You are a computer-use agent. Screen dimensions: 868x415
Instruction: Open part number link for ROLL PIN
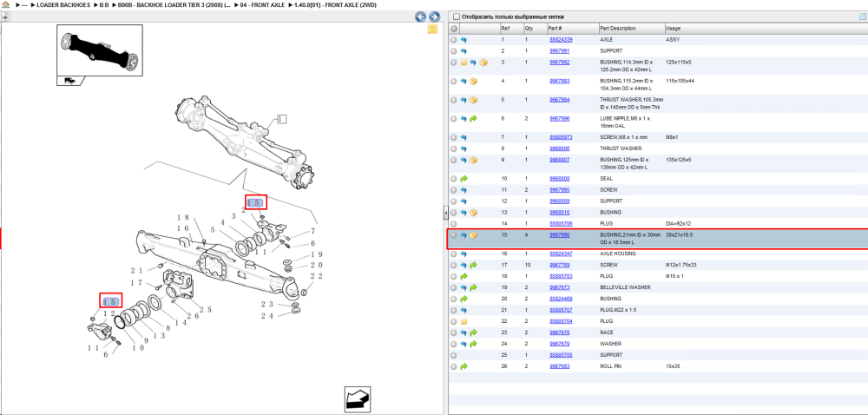pos(560,366)
